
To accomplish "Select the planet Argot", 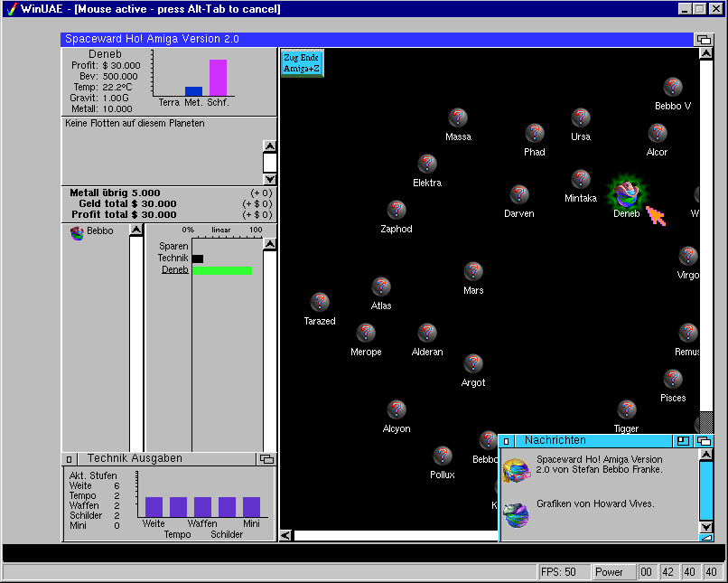I will click(473, 362).
